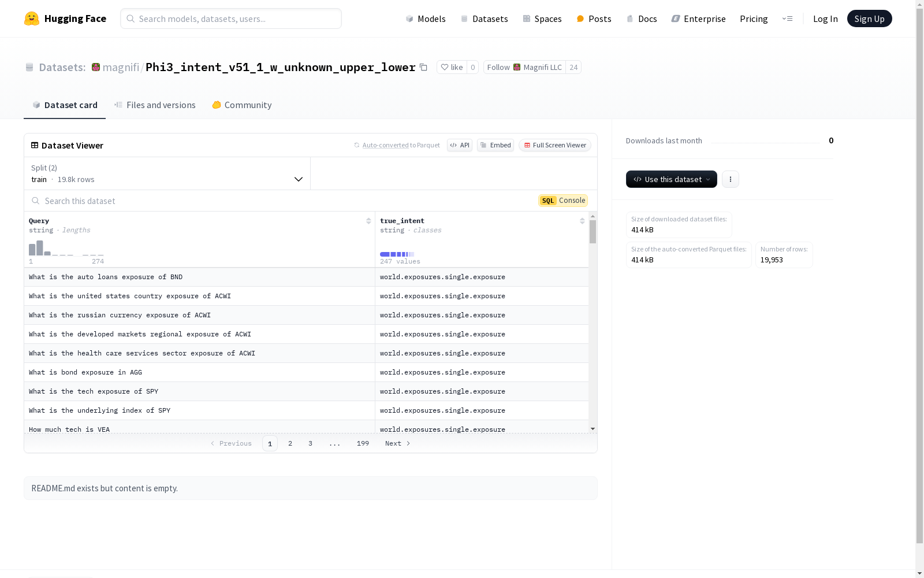Click Next page
The image size is (924, 578).
point(398,443)
